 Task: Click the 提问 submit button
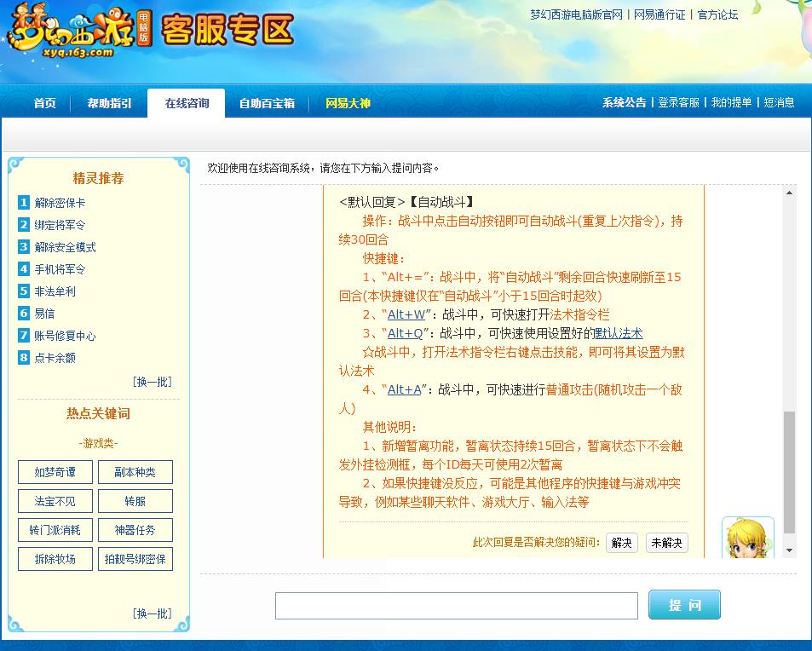pos(684,604)
